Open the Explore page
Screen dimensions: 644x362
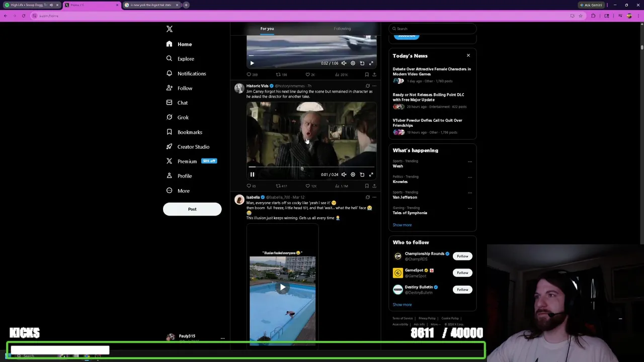(x=180, y=59)
